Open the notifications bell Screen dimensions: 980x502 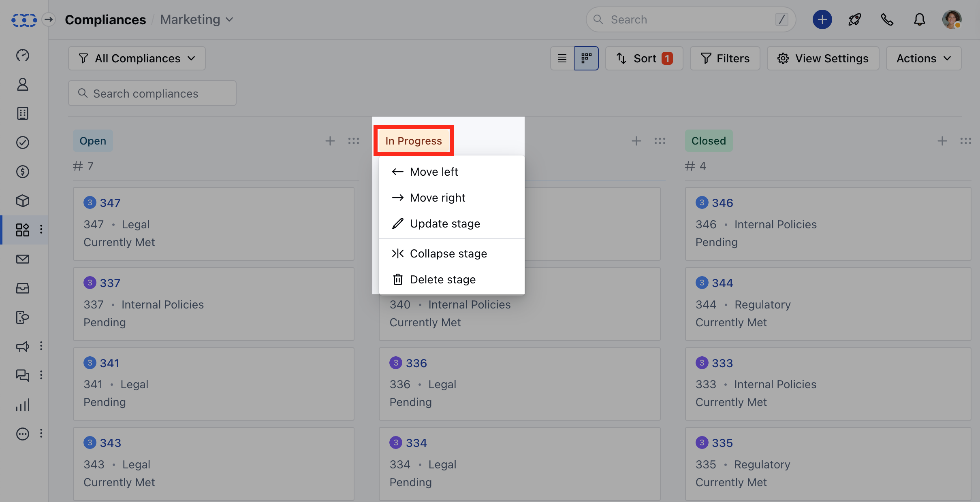click(920, 19)
